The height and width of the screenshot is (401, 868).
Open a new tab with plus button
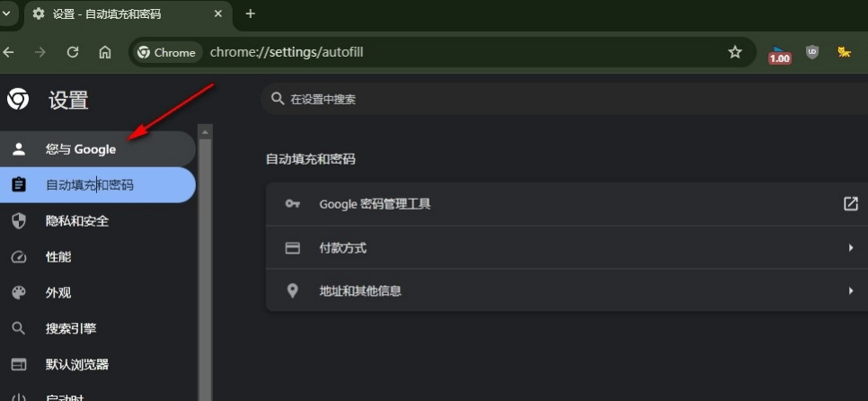(251, 13)
